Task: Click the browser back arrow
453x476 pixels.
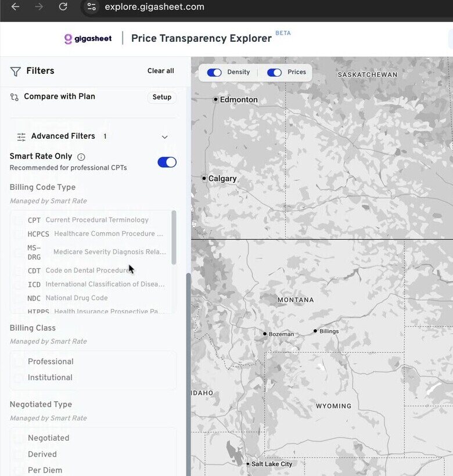Action: point(15,7)
